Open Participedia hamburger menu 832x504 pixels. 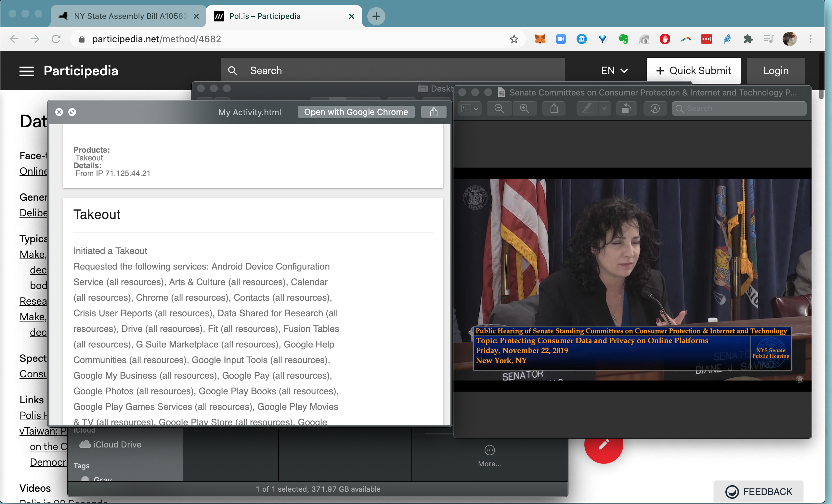click(26, 71)
